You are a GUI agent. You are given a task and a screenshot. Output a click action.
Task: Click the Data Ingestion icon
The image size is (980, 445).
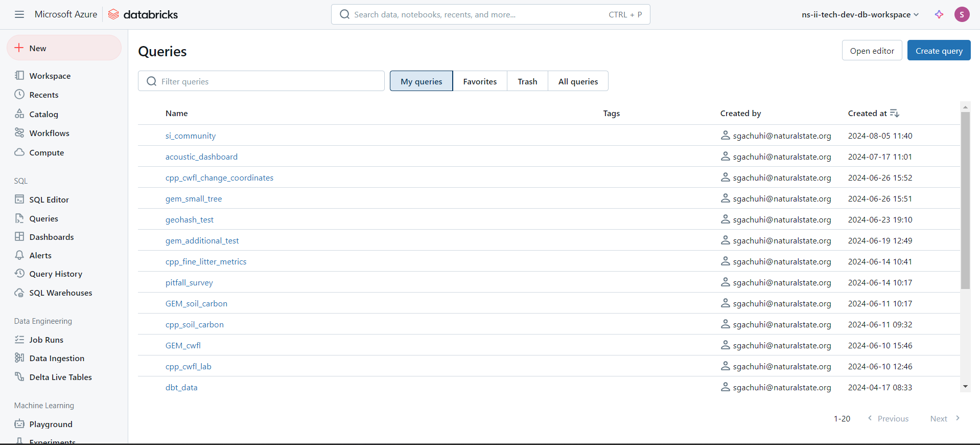[19, 358]
